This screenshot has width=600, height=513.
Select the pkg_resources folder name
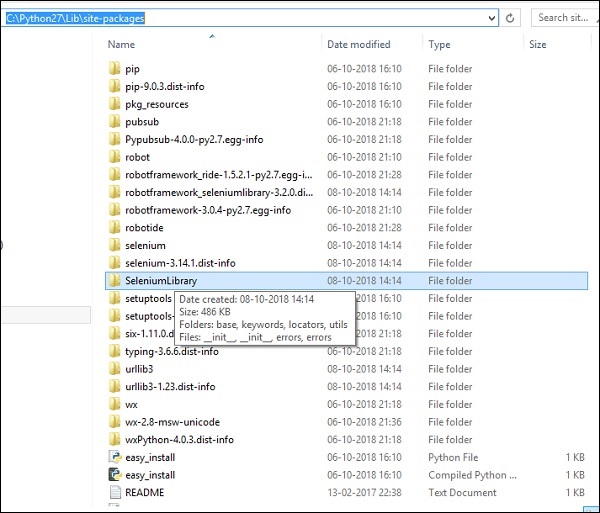click(157, 104)
